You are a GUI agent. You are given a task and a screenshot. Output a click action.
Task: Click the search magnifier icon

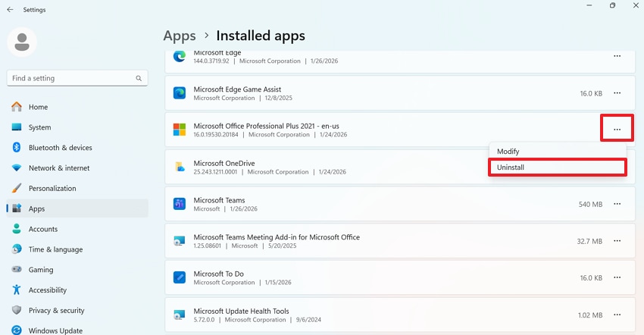pos(139,78)
